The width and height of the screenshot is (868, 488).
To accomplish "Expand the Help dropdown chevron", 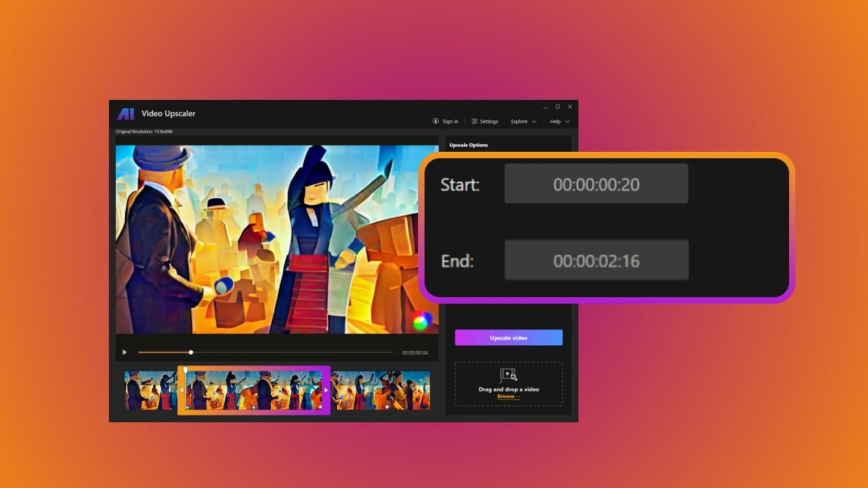I will coord(567,122).
